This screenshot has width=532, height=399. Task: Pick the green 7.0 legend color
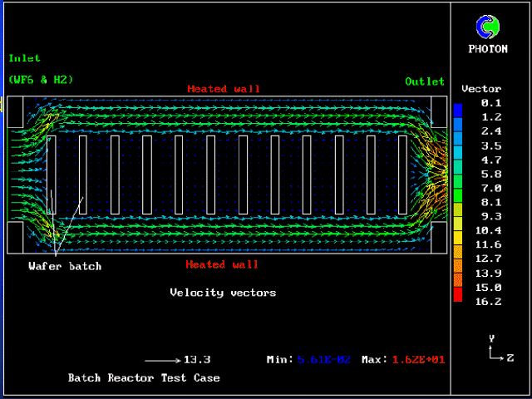pyautogui.click(x=457, y=189)
